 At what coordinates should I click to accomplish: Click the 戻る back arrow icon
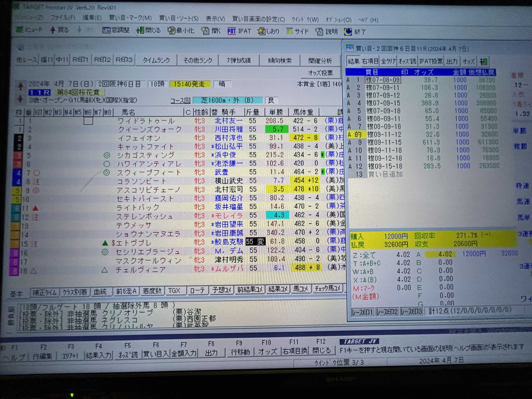(53, 30)
